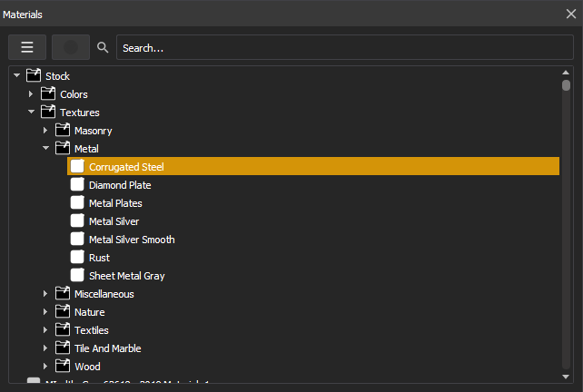This screenshot has height=392, width=583.
Task: Click the Diamond Plate swatch icon
Action: pos(77,185)
